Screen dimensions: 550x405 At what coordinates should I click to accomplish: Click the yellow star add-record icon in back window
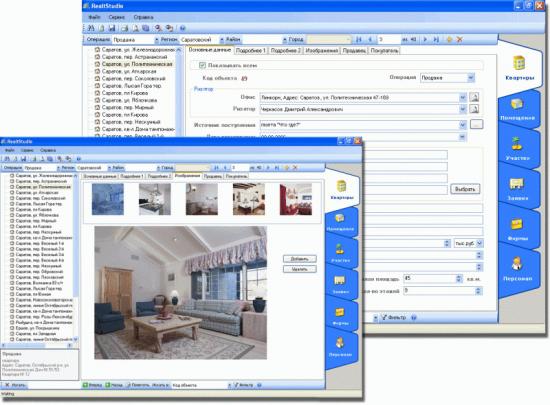coord(449,40)
